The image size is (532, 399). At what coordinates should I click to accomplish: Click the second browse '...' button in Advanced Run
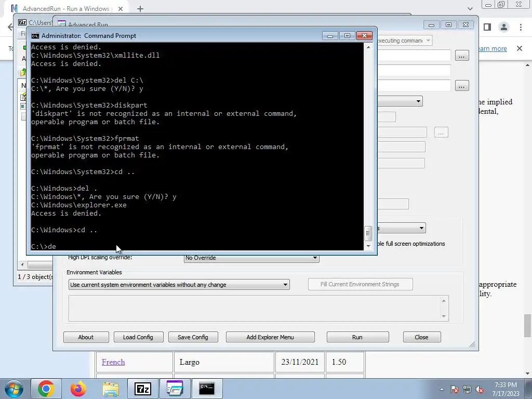click(462, 86)
